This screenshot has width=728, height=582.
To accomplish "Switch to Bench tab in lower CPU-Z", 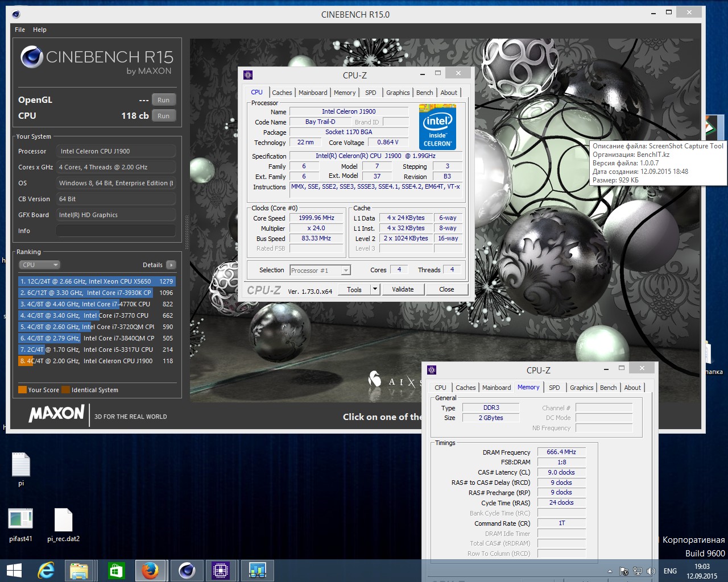I will (609, 388).
